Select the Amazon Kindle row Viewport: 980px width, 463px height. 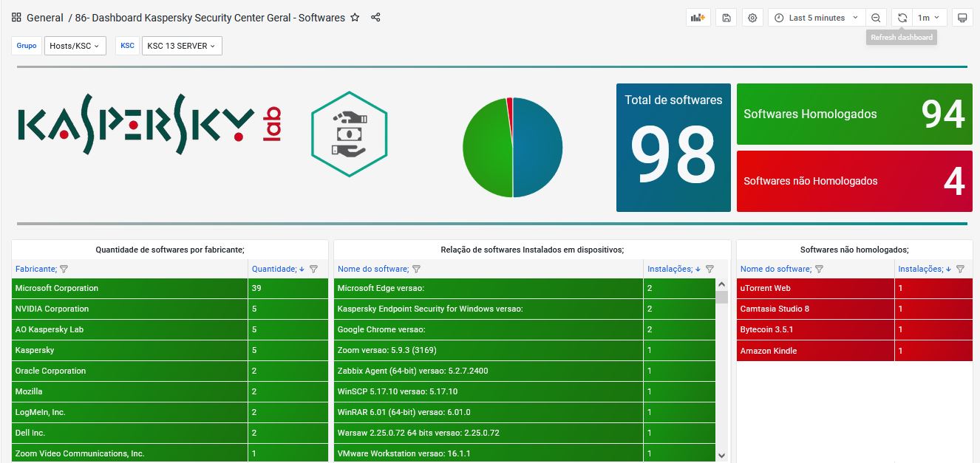coord(854,351)
